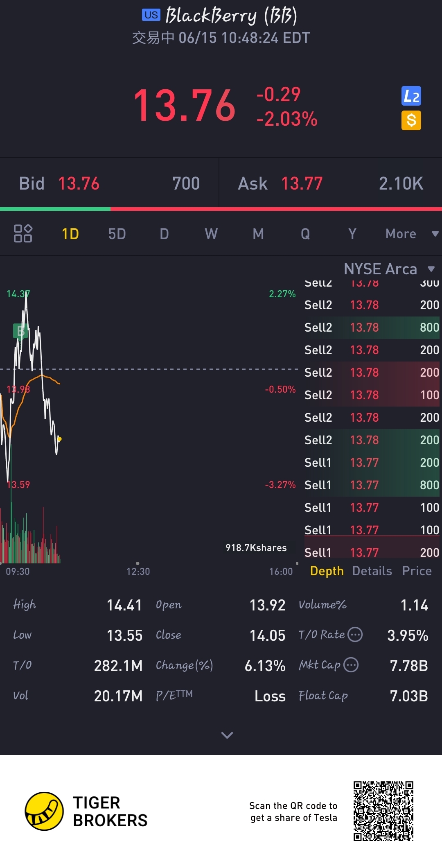Expand more quote details with chevron
442x868 pixels.
point(227,735)
